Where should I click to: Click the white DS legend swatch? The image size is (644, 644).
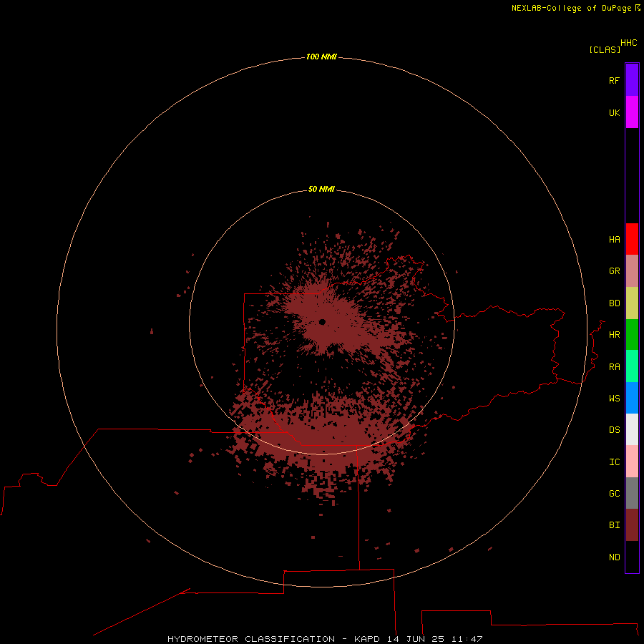click(632, 429)
